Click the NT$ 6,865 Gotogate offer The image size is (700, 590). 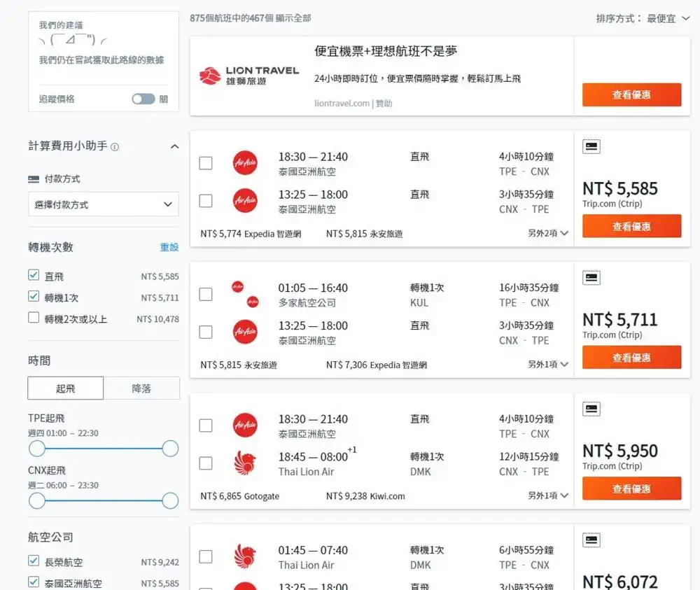239,496
